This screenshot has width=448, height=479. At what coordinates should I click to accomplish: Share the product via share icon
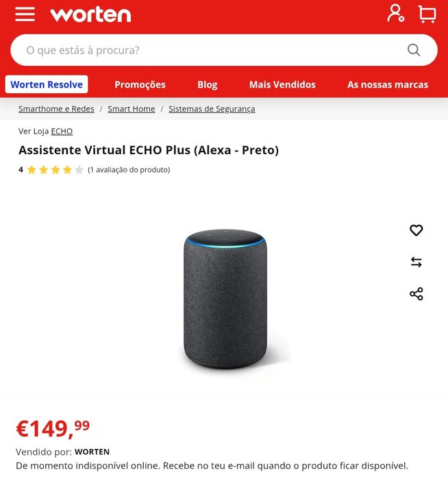(x=416, y=294)
